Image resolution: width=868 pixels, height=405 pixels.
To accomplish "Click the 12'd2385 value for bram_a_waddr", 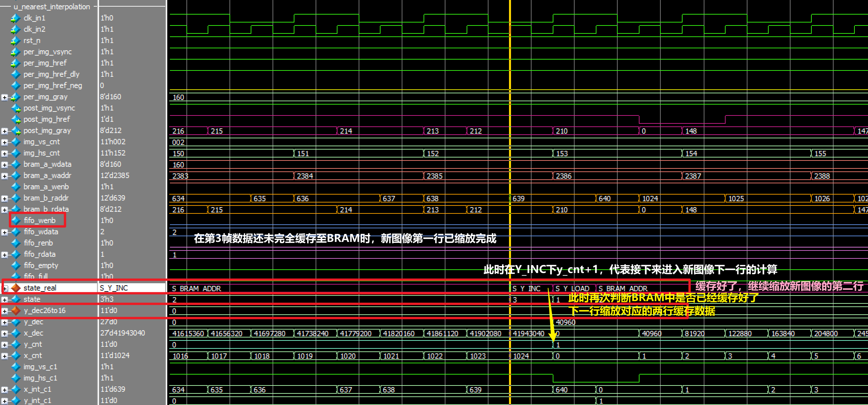I will point(115,175).
